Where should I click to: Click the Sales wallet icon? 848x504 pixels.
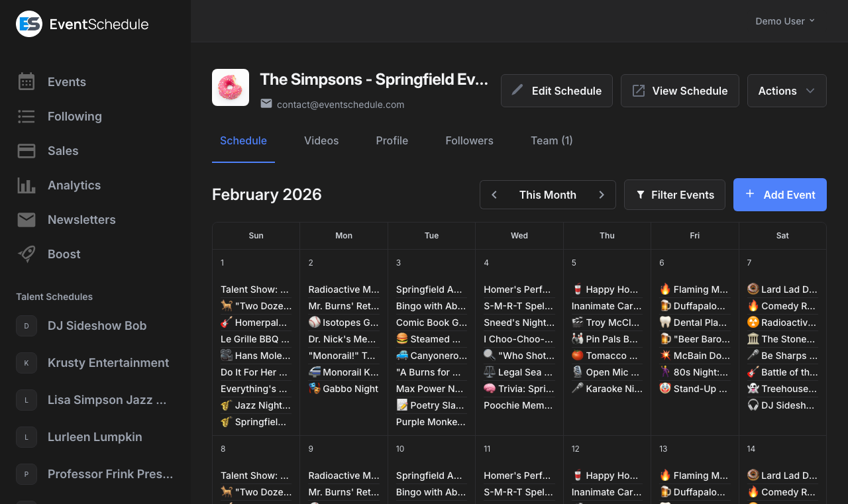click(x=26, y=150)
